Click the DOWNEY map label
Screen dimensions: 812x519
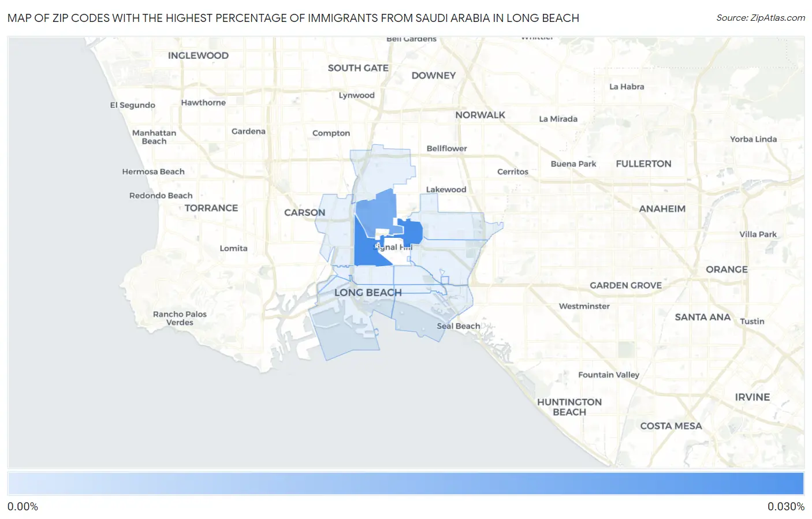click(x=434, y=76)
